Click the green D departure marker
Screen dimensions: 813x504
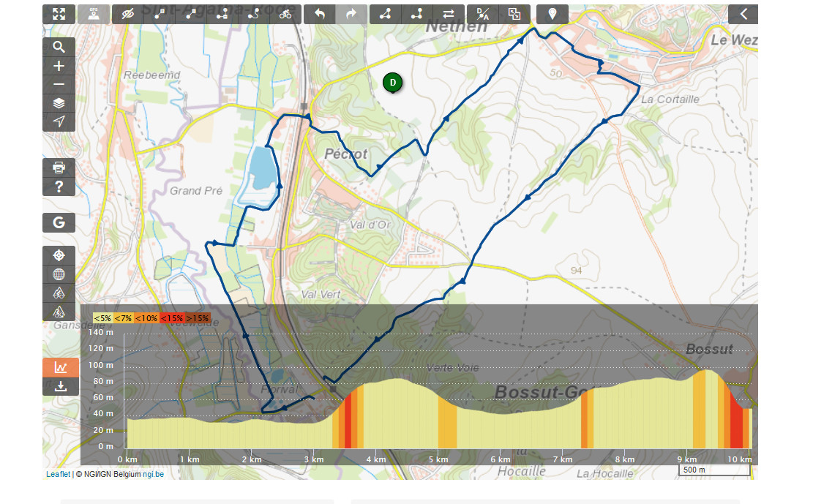(392, 83)
